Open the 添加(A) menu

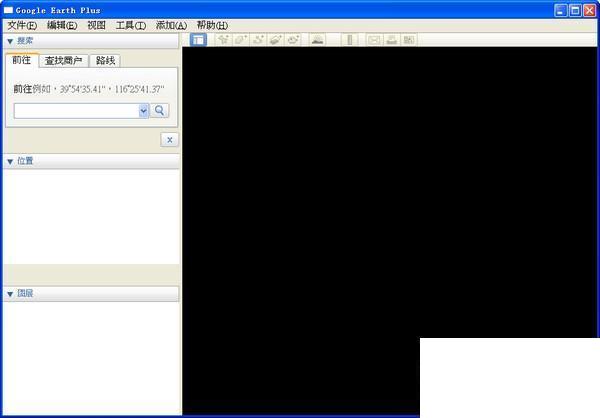[x=171, y=26]
